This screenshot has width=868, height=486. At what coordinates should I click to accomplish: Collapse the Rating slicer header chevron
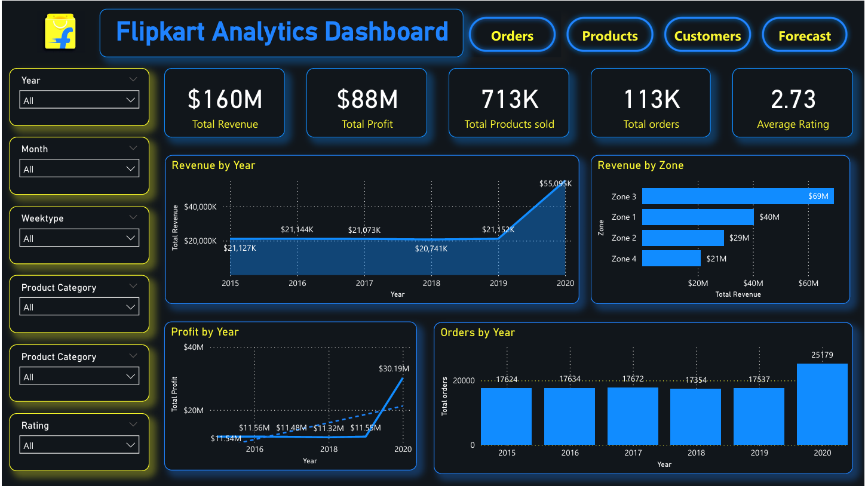tap(133, 425)
